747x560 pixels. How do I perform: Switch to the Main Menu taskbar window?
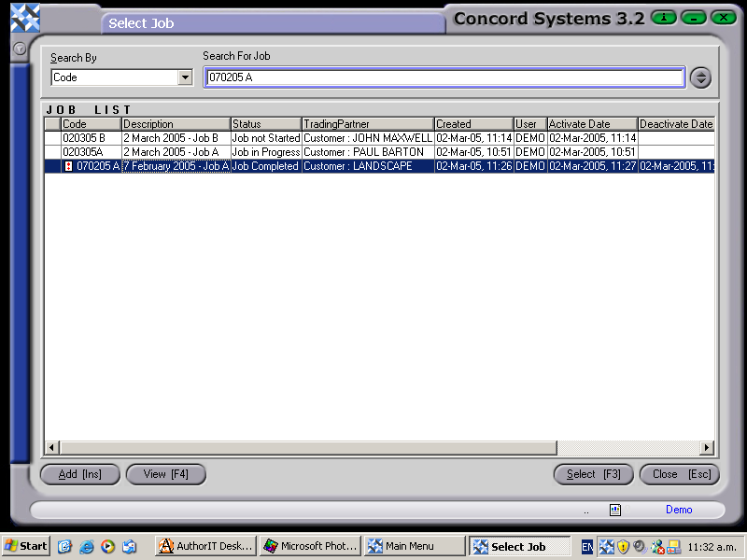[416, 545]
